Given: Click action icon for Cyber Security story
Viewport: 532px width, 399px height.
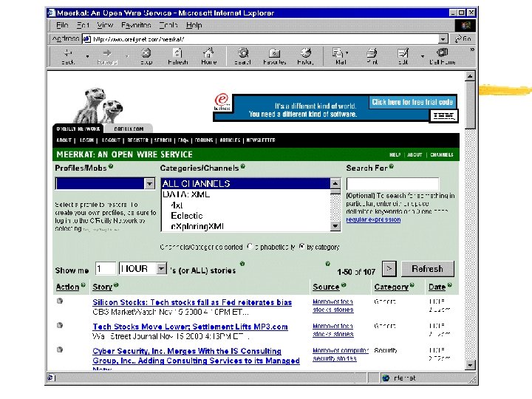Looking at the screenshot, I should 60,349.
